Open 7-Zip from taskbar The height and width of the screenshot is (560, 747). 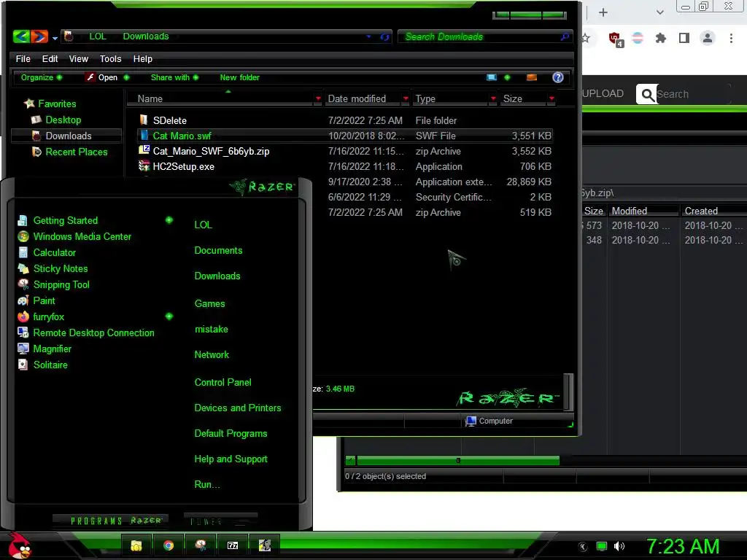coord(233,545)
